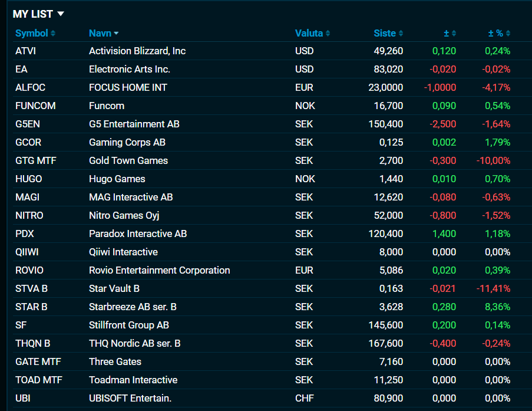532x411 pixels.
Task: Click the FUNCOM symbol
Action: pyautogui.click(x=35, y=106)
